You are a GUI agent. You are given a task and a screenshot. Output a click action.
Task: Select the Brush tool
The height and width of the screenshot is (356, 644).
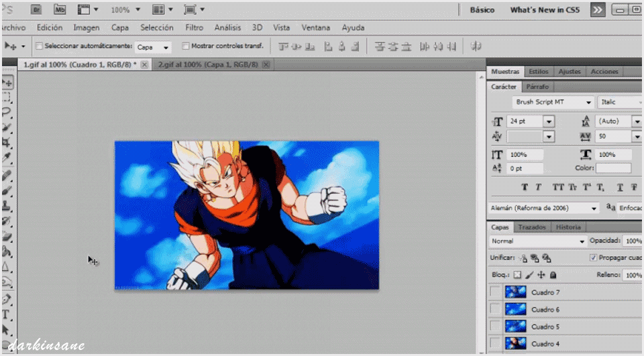7,191
